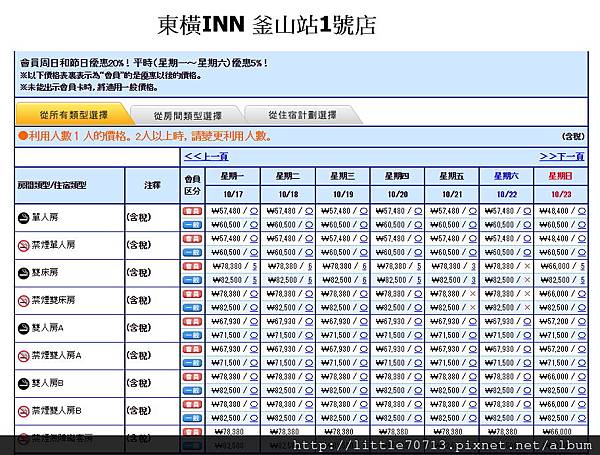
Task: Click the 會員区分 column header
Action: coord(192,185)
